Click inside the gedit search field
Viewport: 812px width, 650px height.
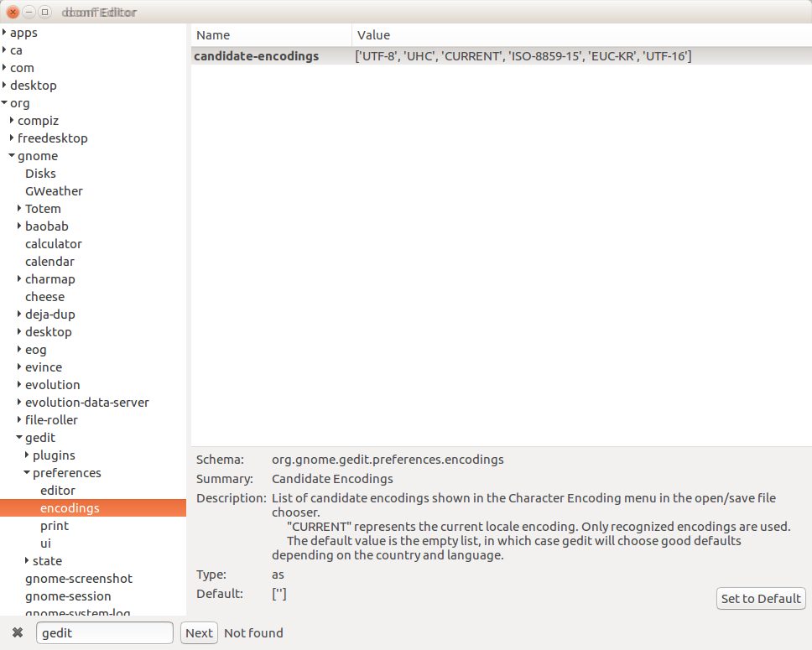(105, 632)
